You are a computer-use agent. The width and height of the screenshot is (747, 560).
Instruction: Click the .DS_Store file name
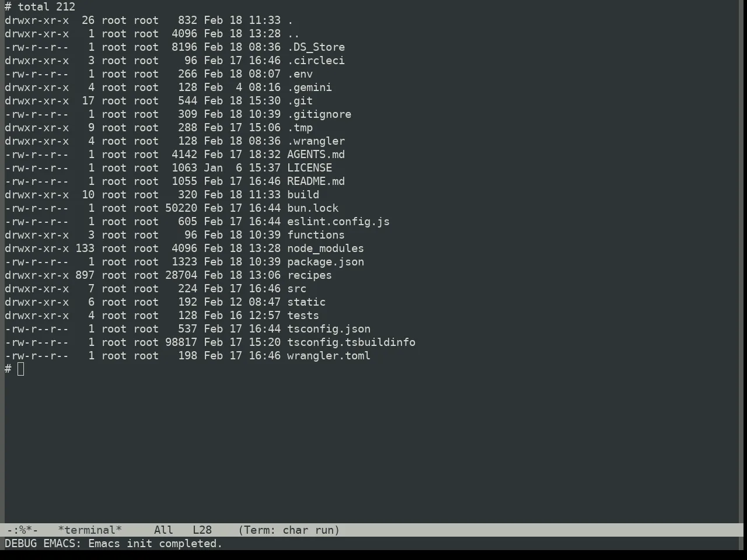(x=316, y=47)
